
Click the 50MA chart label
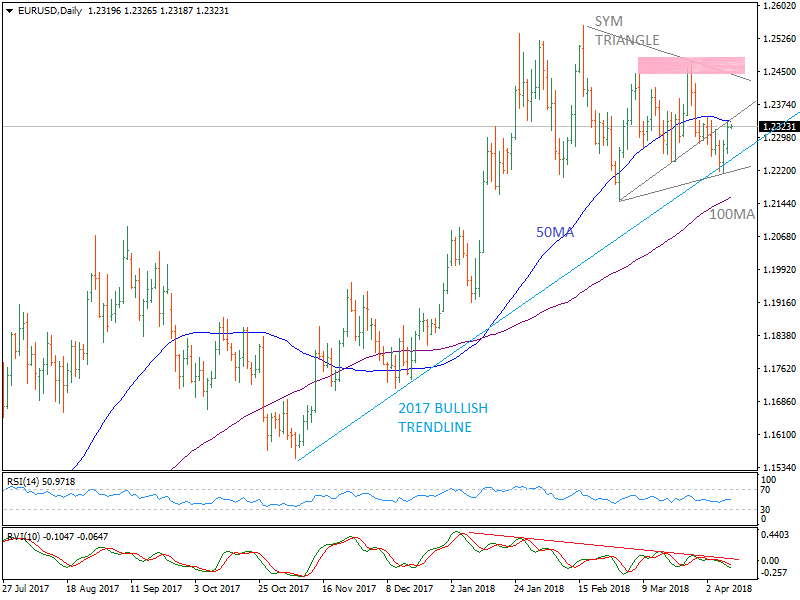[555, 233]
